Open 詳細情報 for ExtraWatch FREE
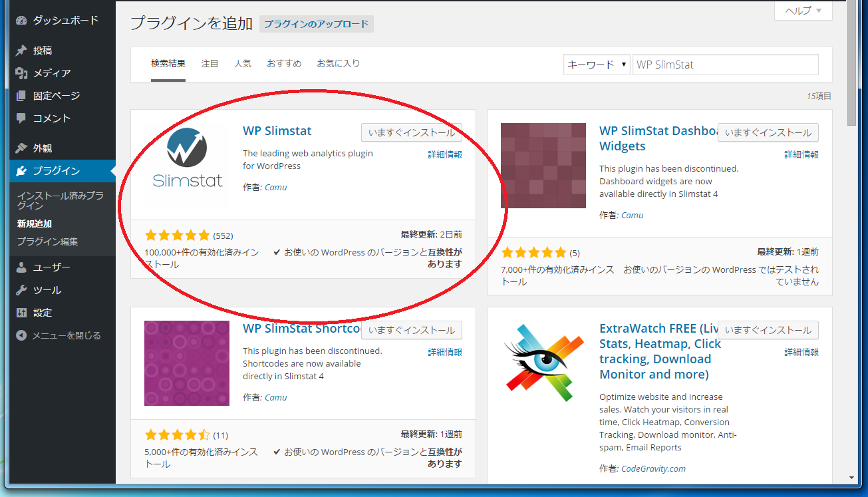Viewport: 868px width, 497px height. point(801,352)
